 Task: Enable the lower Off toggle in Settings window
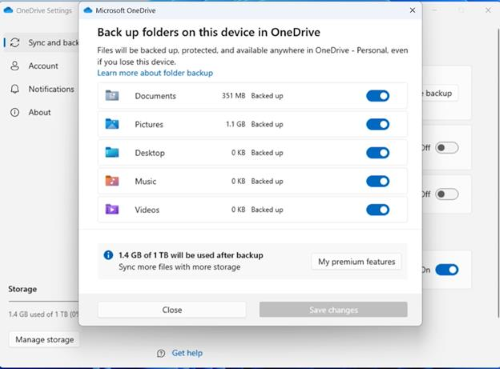coord(447,194)
